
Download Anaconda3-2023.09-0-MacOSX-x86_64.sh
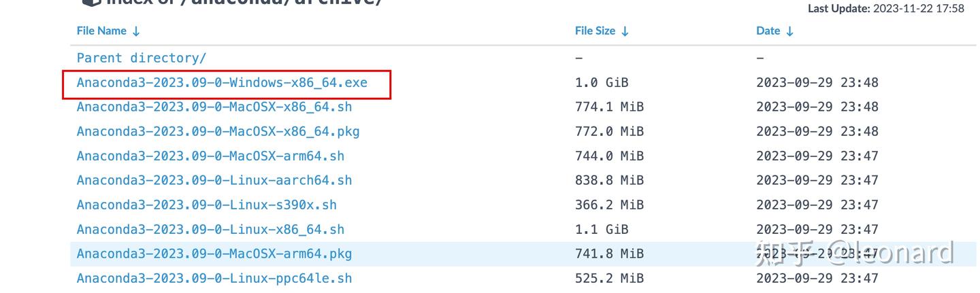point(214,107)
